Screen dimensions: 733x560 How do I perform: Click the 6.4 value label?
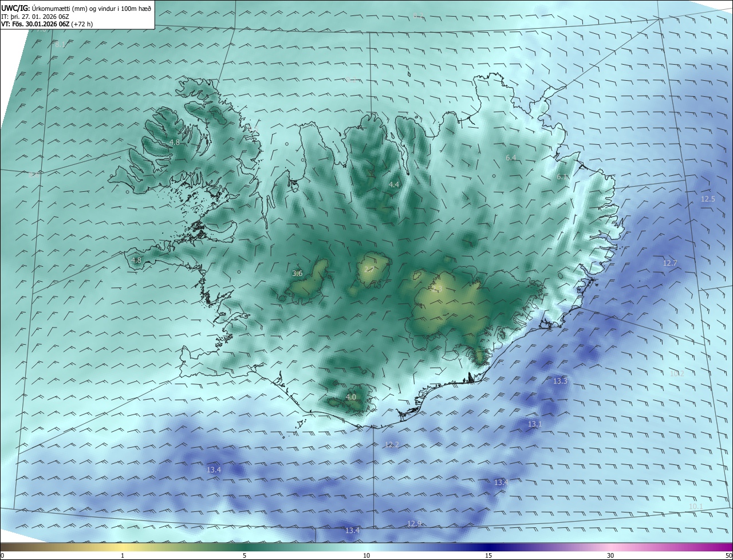click(511, 157)
